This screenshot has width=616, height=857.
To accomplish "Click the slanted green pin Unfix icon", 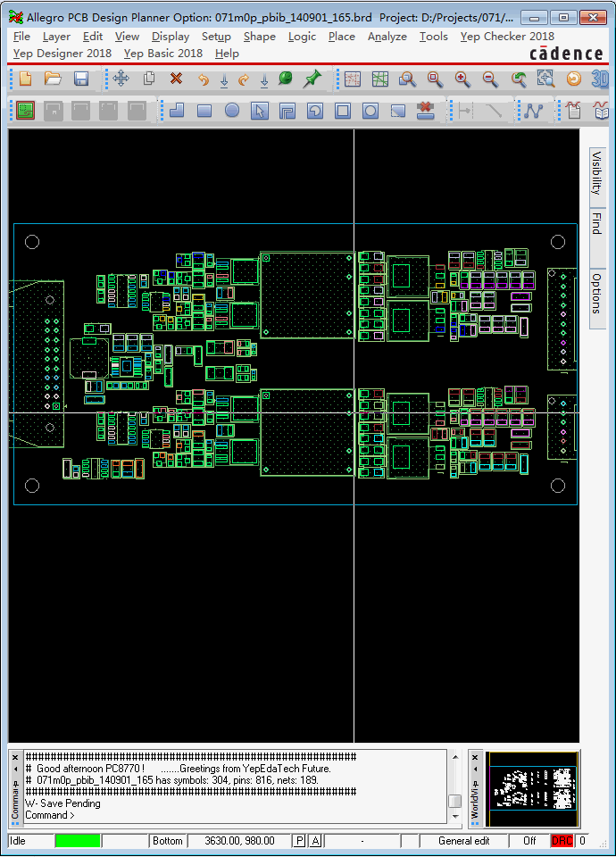I will click(x=312, y=79).
